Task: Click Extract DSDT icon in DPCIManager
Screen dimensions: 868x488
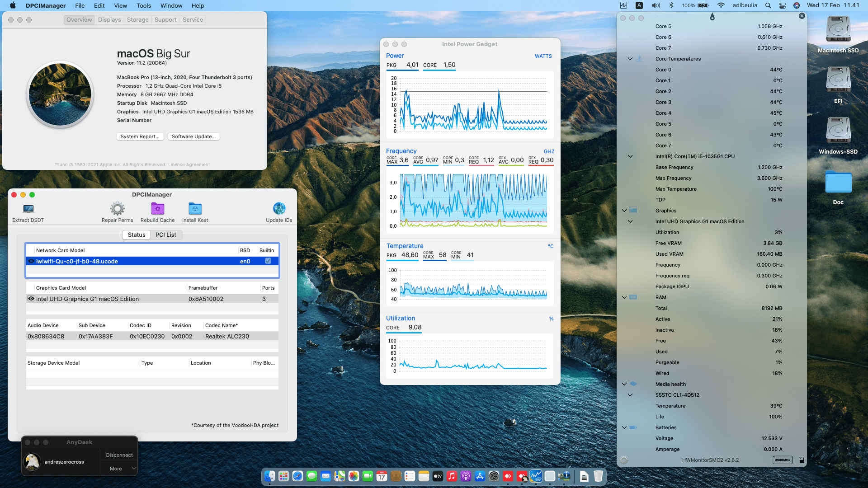Action: pyautogui.click(x=28, y=209)
